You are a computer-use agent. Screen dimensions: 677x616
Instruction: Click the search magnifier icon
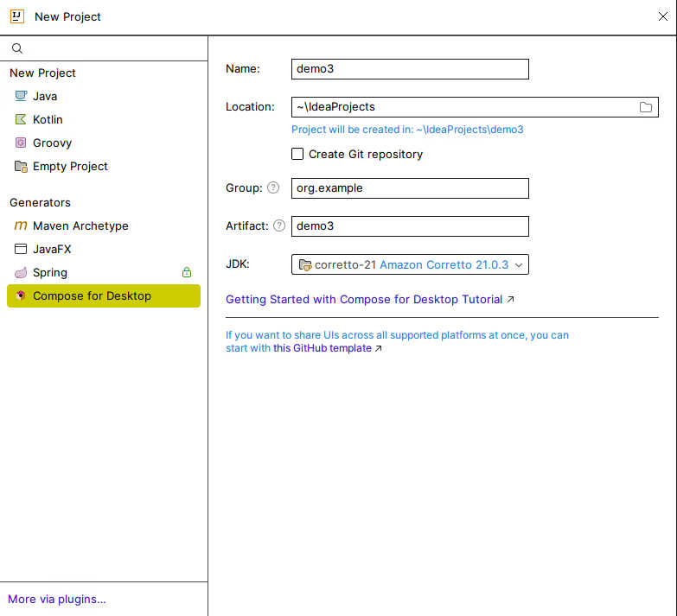coord(17,48)
